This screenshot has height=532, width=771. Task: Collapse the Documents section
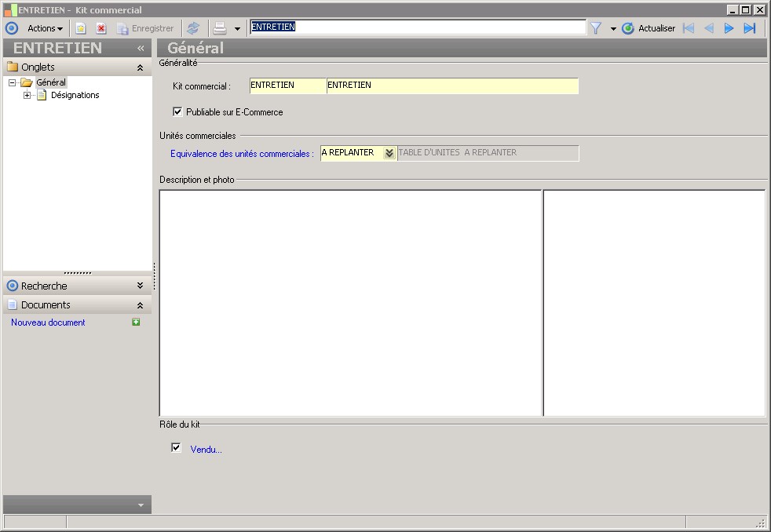pyautogui.click(x=140, y=305)
